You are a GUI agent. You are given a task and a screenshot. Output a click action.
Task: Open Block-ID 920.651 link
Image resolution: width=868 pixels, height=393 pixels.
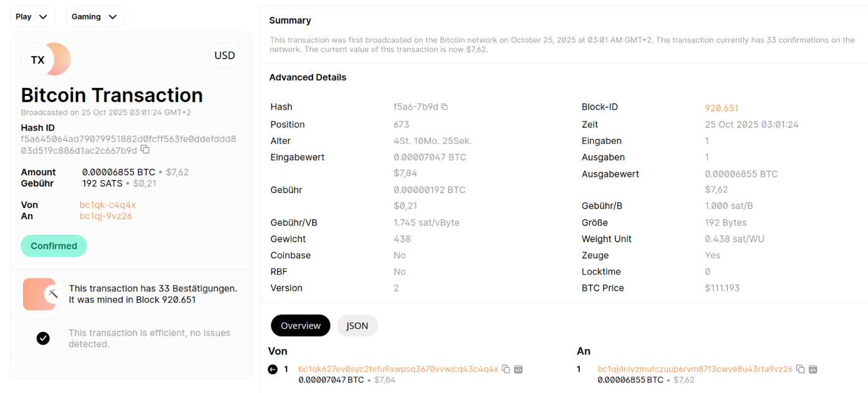pos(722,108)
